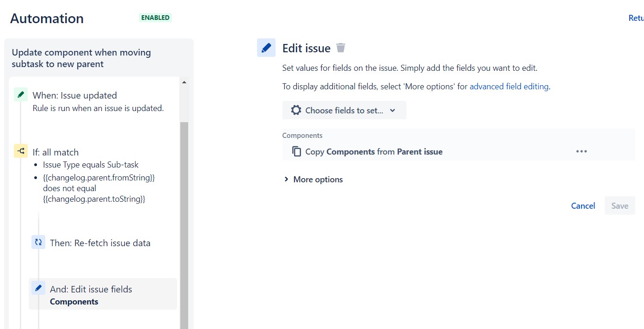Click the ENABLED status badge
The image size is (644, 329).
click(155, 18)
